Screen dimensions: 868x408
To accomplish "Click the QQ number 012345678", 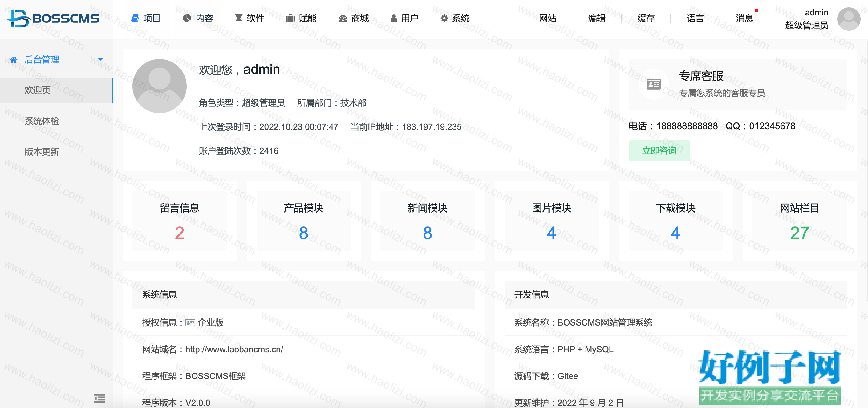I will click(772, 126).
